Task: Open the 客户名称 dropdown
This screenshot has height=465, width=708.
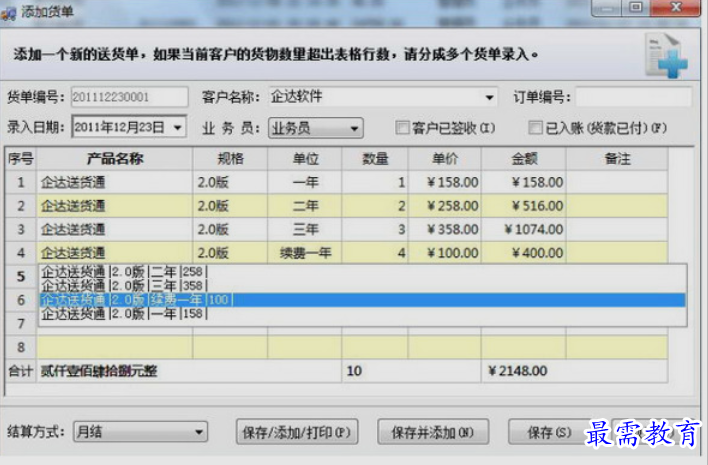Action: click(489, 98)
